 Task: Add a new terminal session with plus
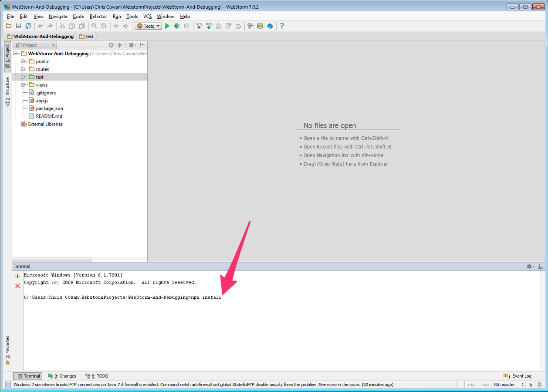17,276
